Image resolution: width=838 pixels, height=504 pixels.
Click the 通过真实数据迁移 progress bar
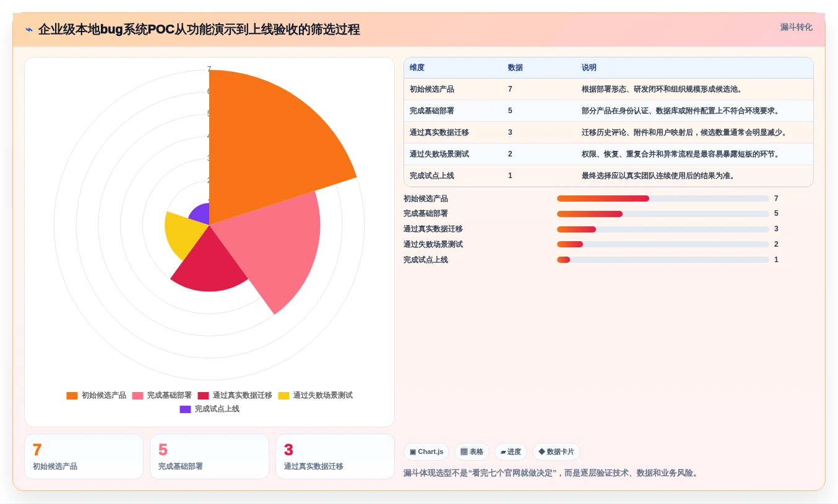(663, 229)
